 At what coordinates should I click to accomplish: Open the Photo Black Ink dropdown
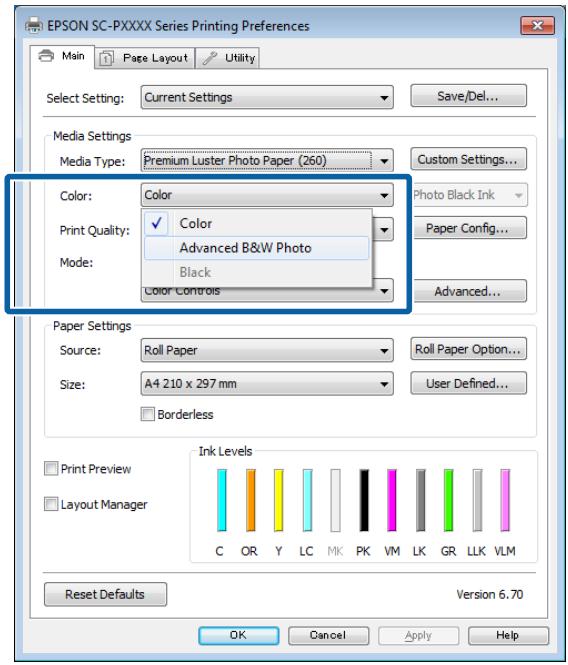point(470,195)
